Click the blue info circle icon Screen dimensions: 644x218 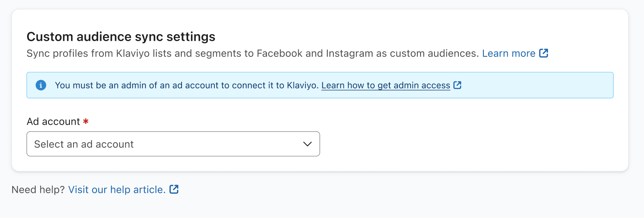point(41,85)
